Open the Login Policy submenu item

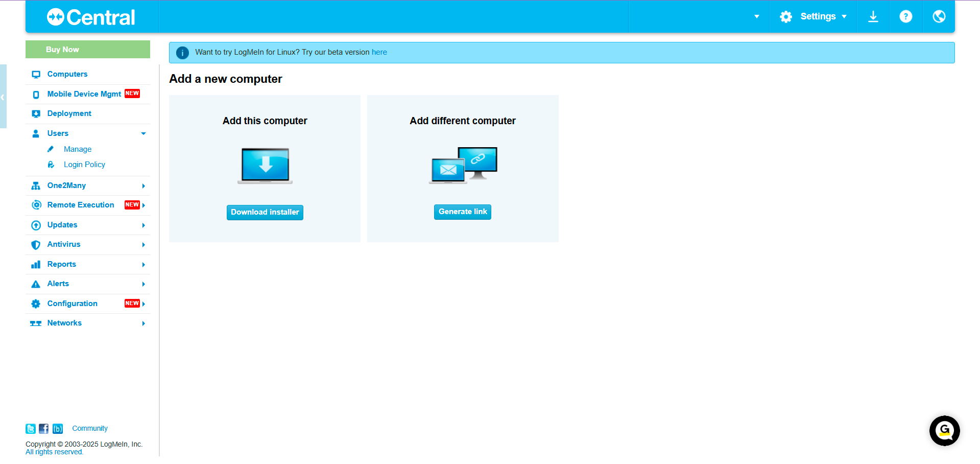click(84, 165)
